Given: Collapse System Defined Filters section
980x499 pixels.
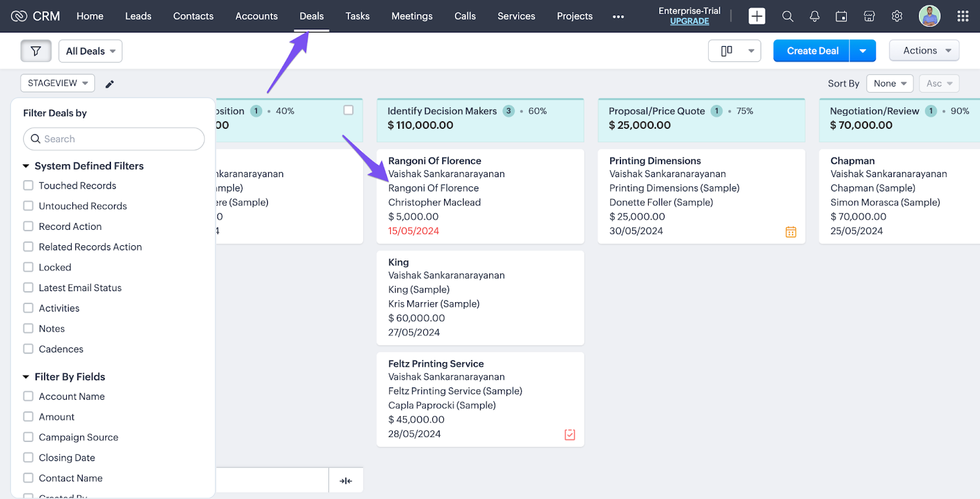Looking at the screenshot, I should (26, 166).
